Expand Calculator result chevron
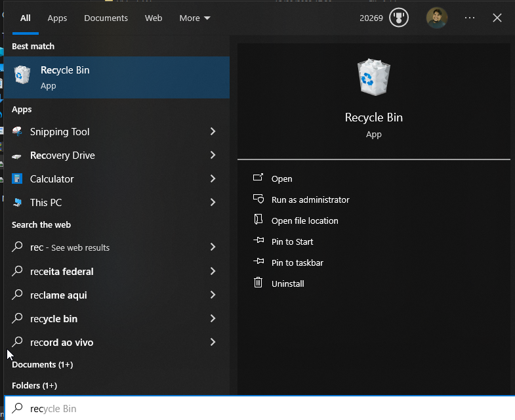The height and width of the screenshot is (420, 515). pos(213,178)
